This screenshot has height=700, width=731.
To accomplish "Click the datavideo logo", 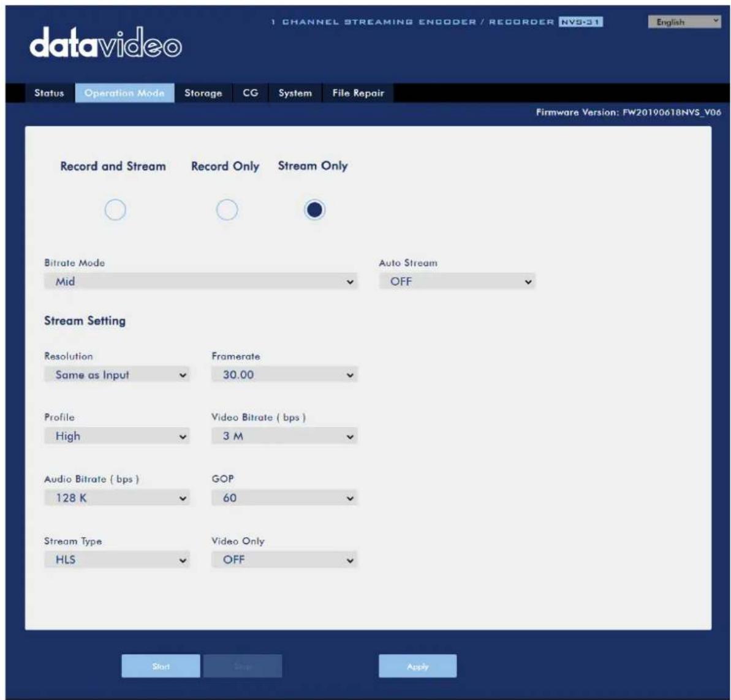I will [105, 43].
